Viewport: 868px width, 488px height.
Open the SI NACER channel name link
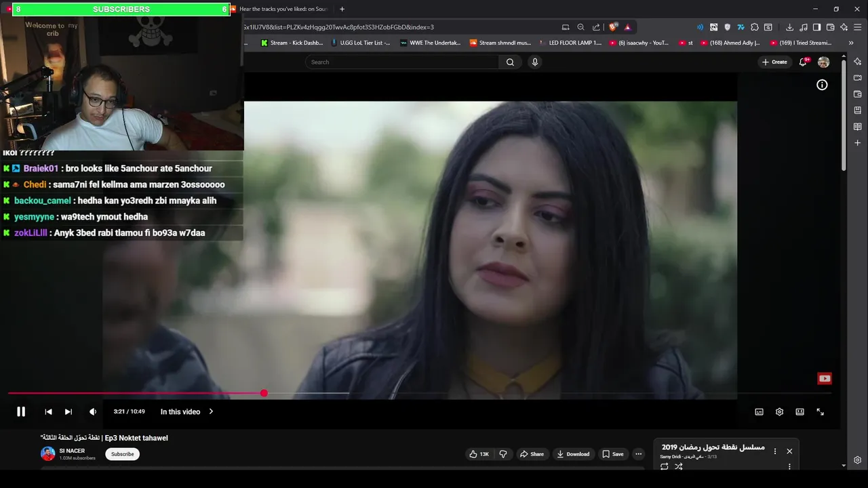(x=72, y=451)
